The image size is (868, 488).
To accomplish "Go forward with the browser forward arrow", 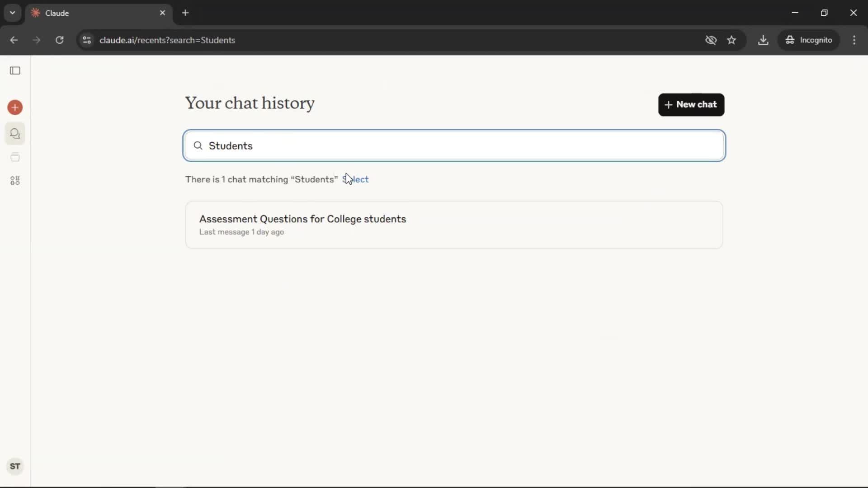I will 36,40.
